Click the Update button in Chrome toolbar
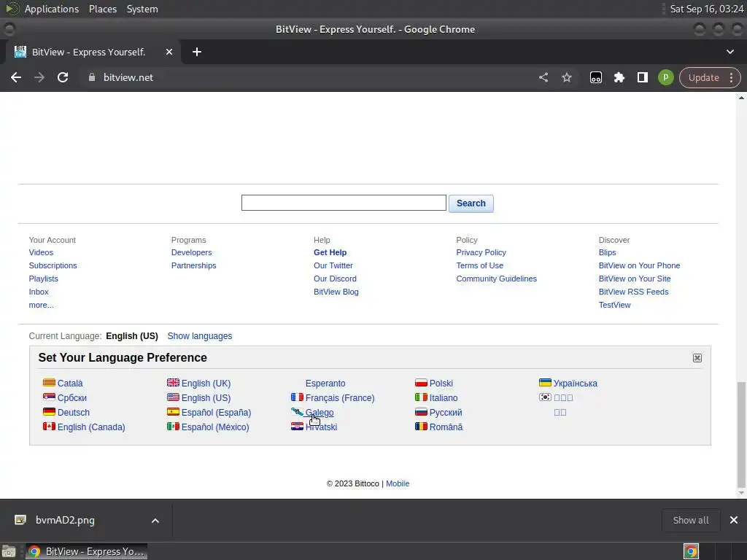 click(x=704, y=77)
